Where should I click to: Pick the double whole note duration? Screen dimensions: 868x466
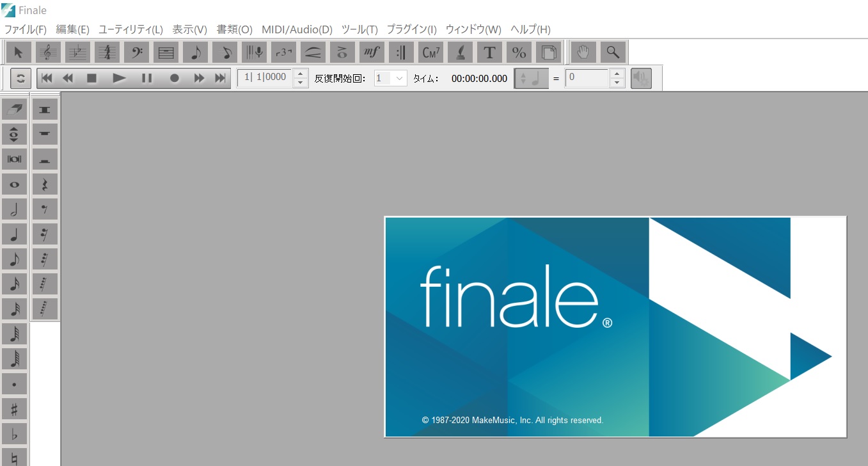click(14, 159)
